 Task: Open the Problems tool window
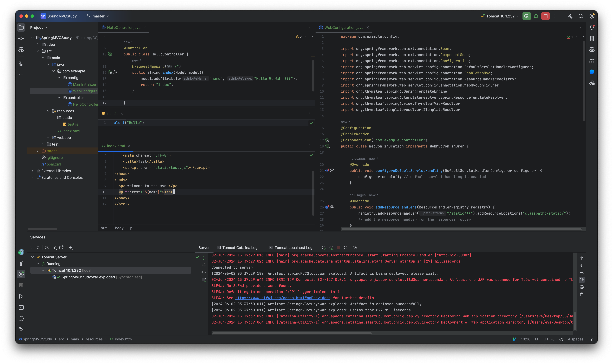(x=21, y=318)
